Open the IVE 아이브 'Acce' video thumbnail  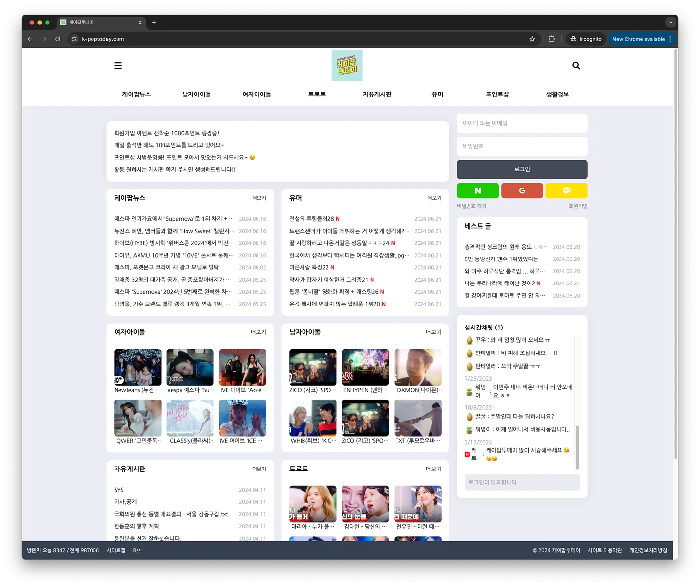tap(243, 367)
